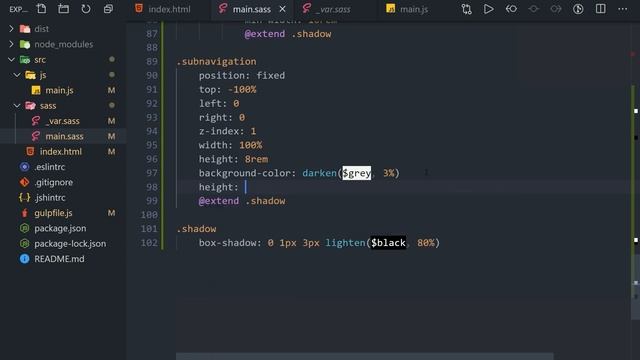Click the New File icon in explorer header
The width and height of the screenshot is (640, 360).
point(41,9)
